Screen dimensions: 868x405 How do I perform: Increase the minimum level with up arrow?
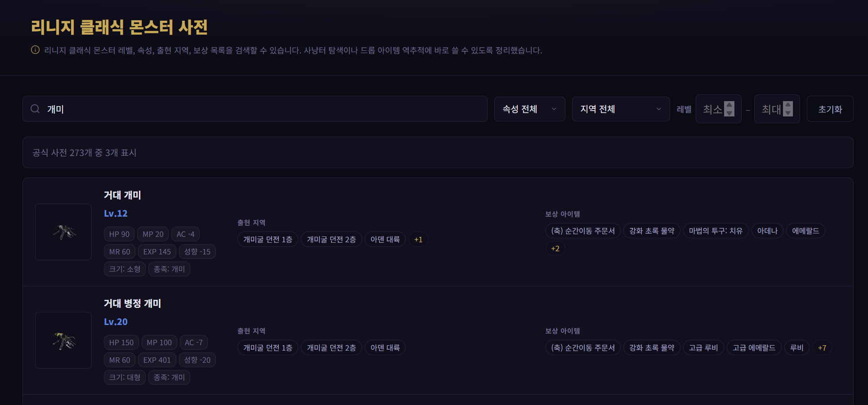tap(729, 105)
